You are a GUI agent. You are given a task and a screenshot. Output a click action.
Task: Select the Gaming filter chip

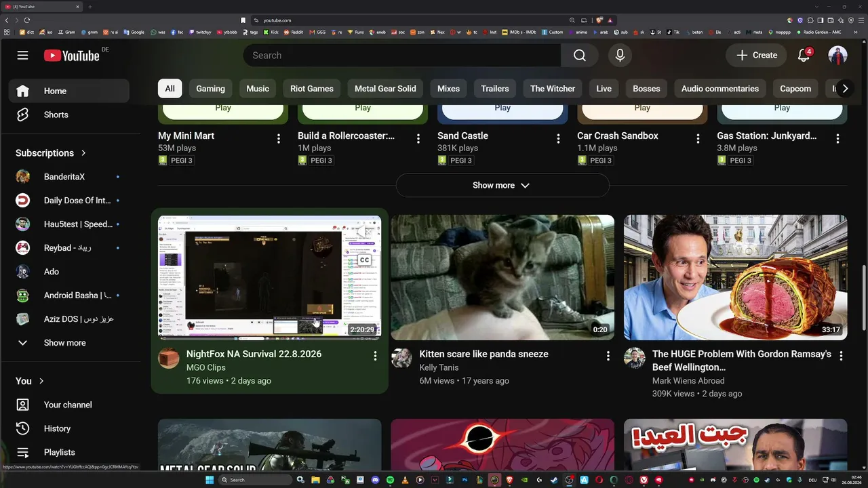(210, 89)
